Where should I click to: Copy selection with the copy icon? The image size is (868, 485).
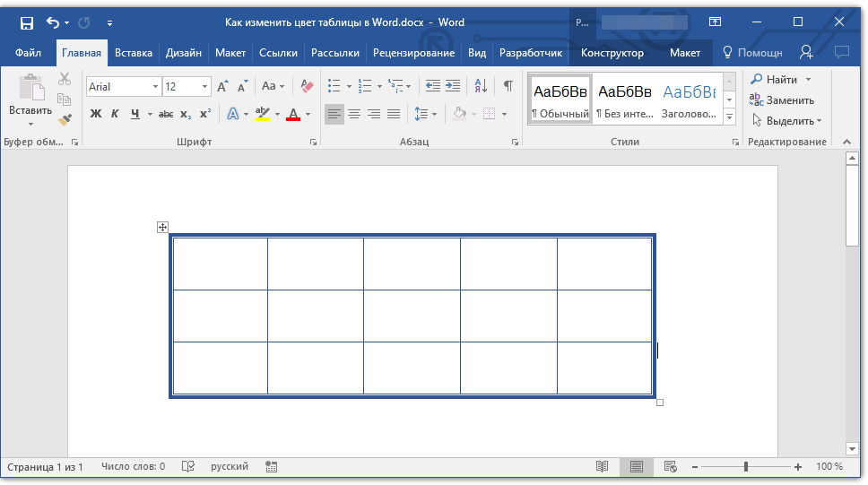click(65, 100)
